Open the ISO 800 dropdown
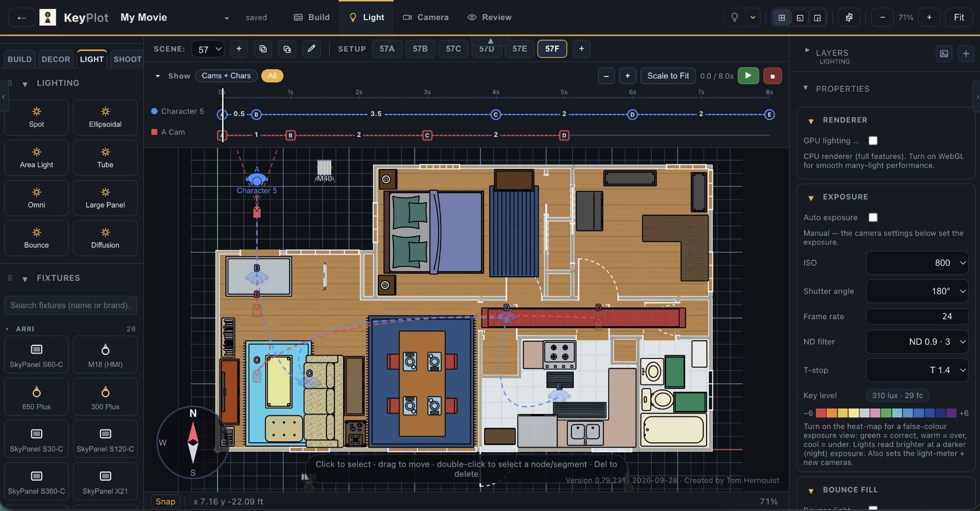Screen dimensions: 980x511 tap(917, 263)
